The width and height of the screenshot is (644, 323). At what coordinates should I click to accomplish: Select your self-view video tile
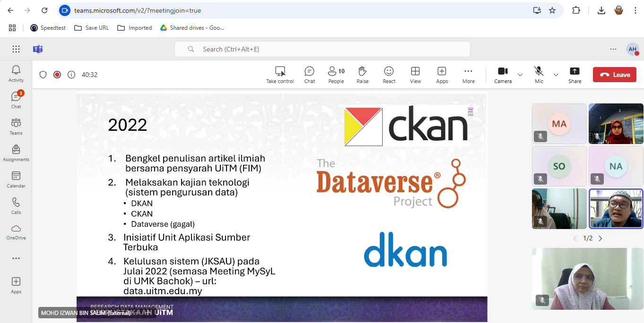(588, 279)
